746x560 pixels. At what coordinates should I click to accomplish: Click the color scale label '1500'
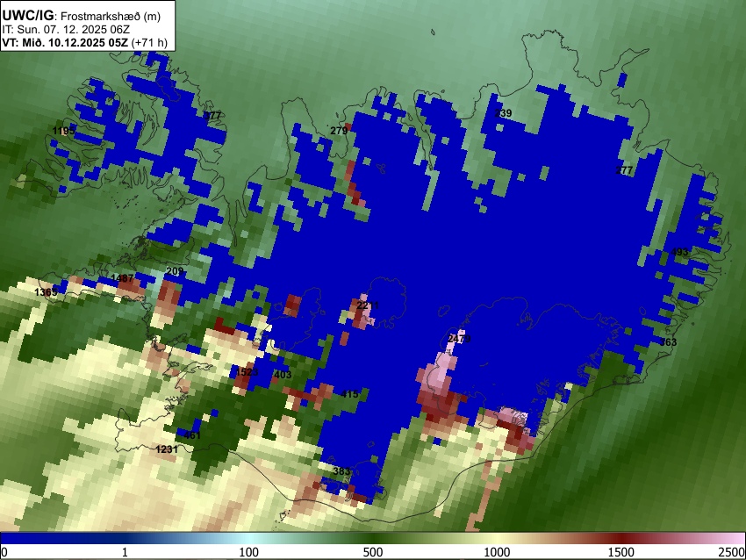point(621,552)
